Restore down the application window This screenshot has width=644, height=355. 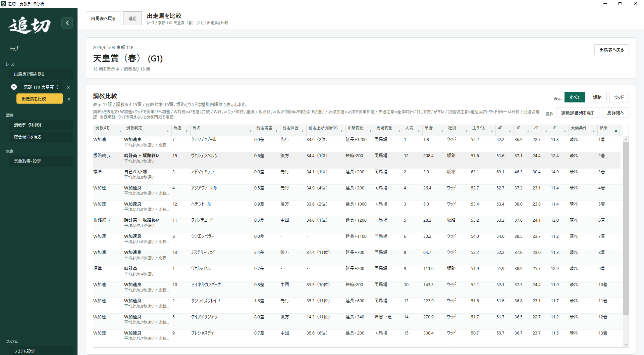[x=620, y=4]
